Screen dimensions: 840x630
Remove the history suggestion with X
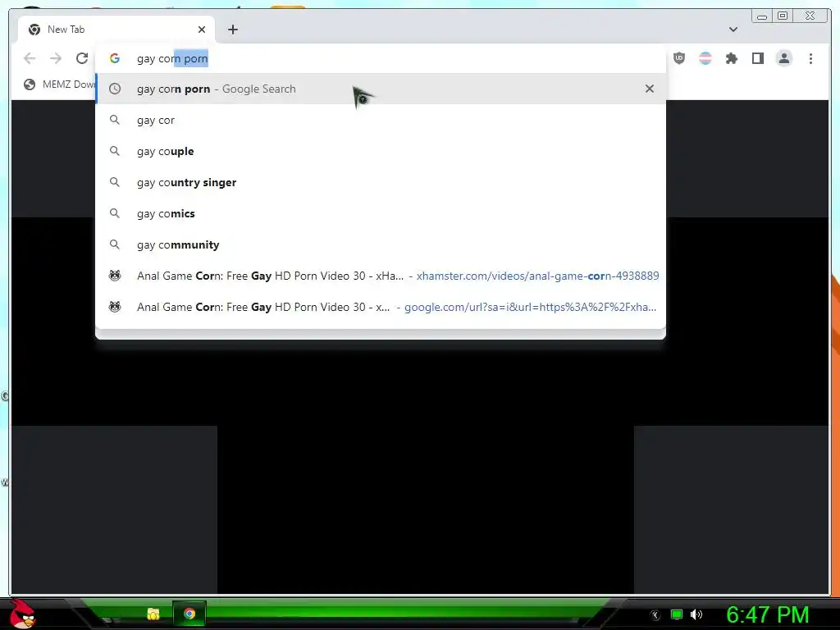click(x=650, y=89)
